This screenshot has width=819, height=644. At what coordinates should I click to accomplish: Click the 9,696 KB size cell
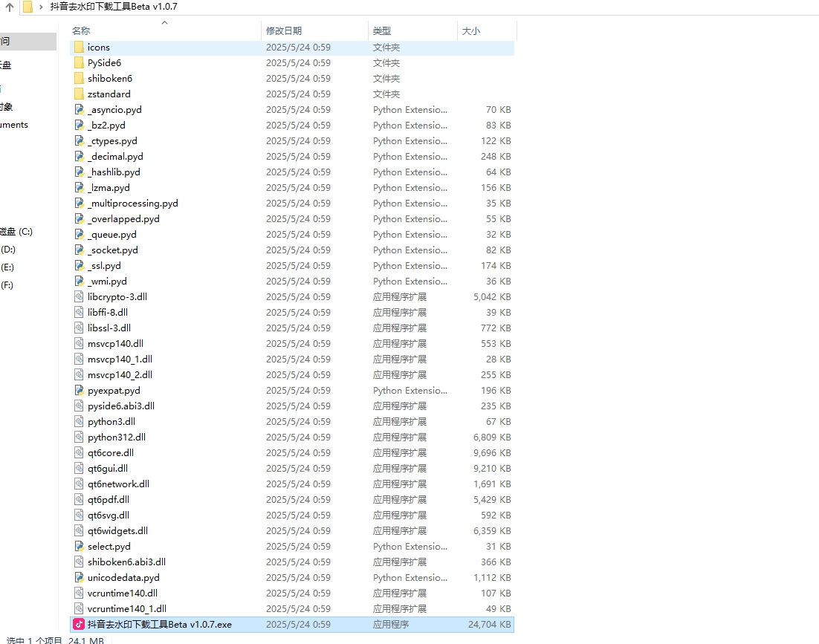tap(492, 453)
